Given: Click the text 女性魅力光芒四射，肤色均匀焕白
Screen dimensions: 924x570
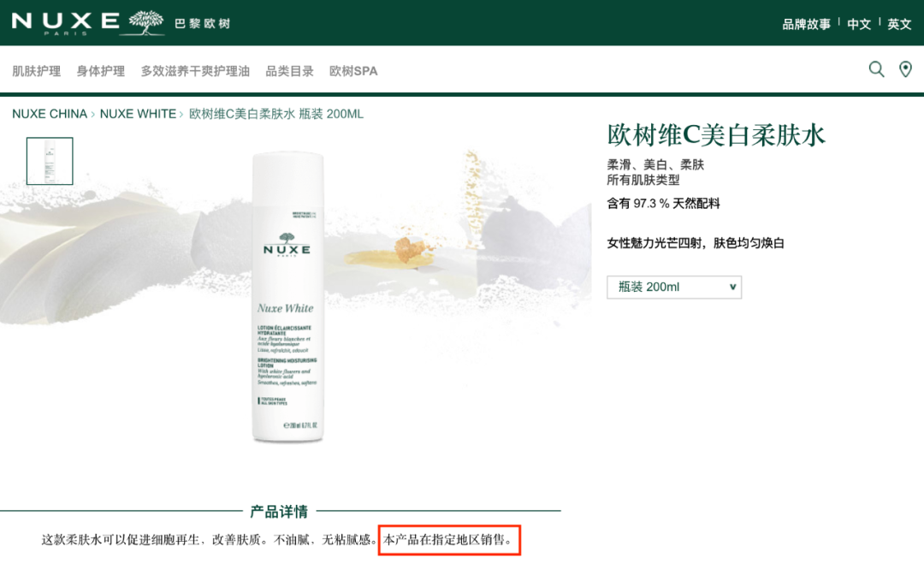Looking at the screenshot, I should pyautogui.click(x=696, y=243).
